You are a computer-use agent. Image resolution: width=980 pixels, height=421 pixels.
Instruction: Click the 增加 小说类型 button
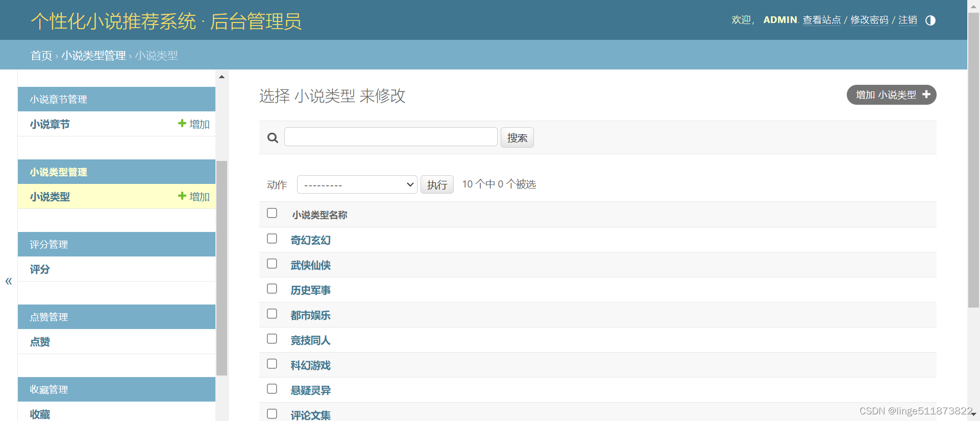891,95
